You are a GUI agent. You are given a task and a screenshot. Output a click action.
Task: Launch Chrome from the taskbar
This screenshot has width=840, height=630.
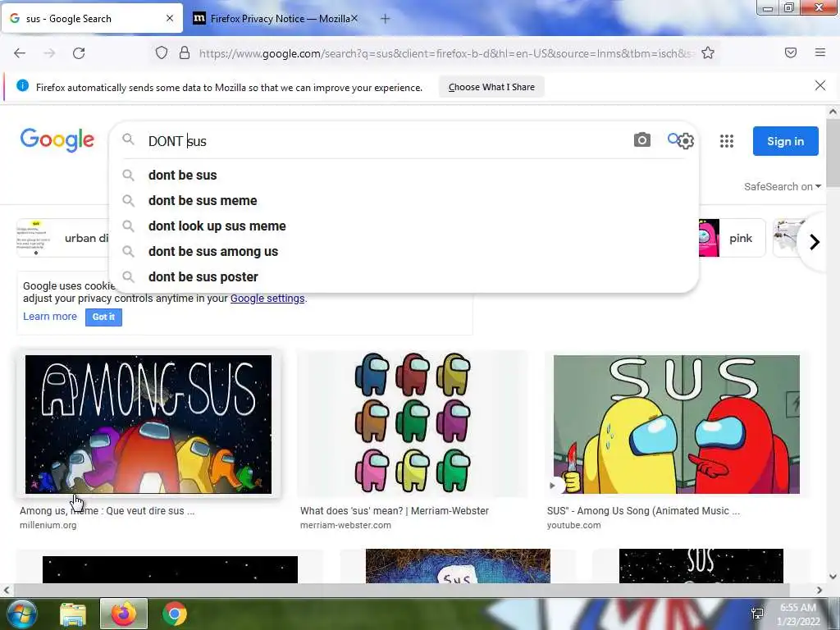point(175,614)
